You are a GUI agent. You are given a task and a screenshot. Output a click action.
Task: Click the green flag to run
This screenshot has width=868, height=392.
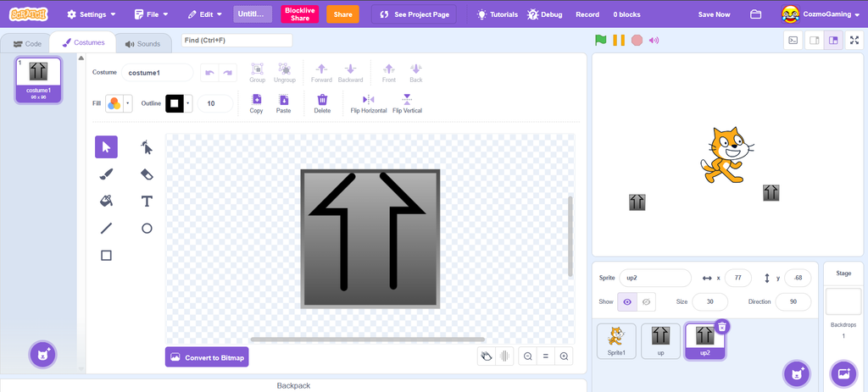[x=601, y=40]
